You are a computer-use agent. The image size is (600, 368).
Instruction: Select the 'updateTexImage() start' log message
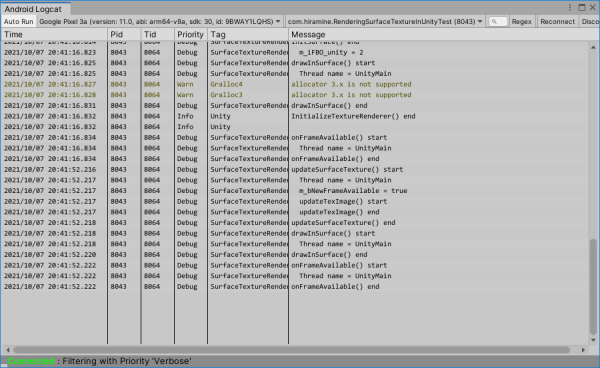pyautogui.click(x=343, y=202)
